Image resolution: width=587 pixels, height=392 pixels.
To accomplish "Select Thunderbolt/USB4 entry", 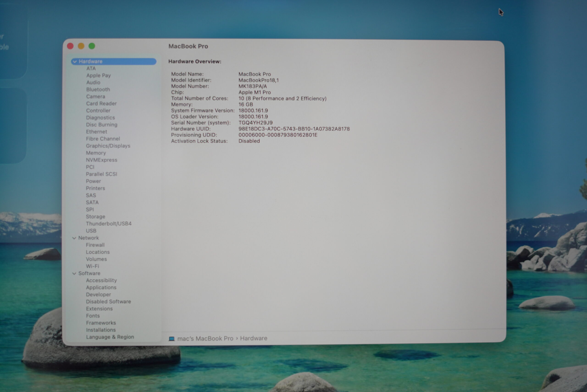I will pos(109,224).
